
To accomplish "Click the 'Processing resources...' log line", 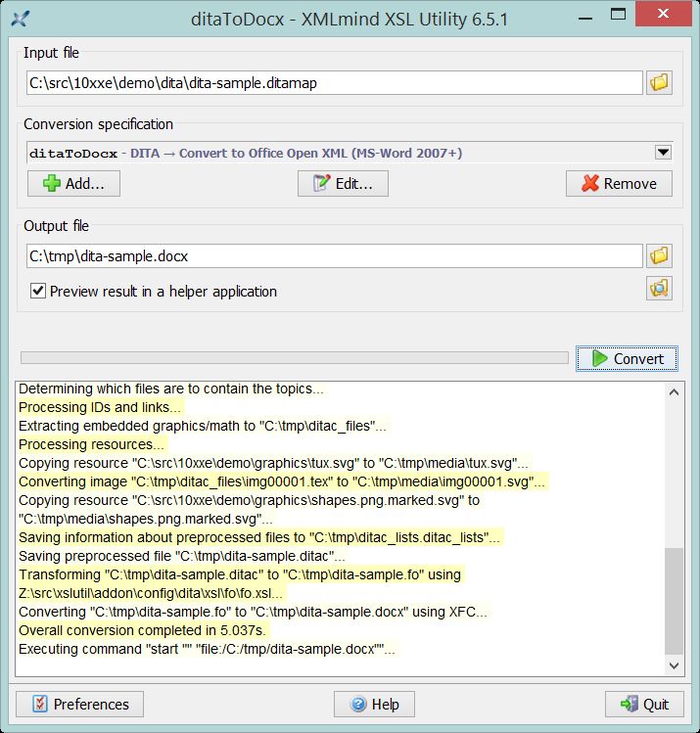I will (91, 444).
